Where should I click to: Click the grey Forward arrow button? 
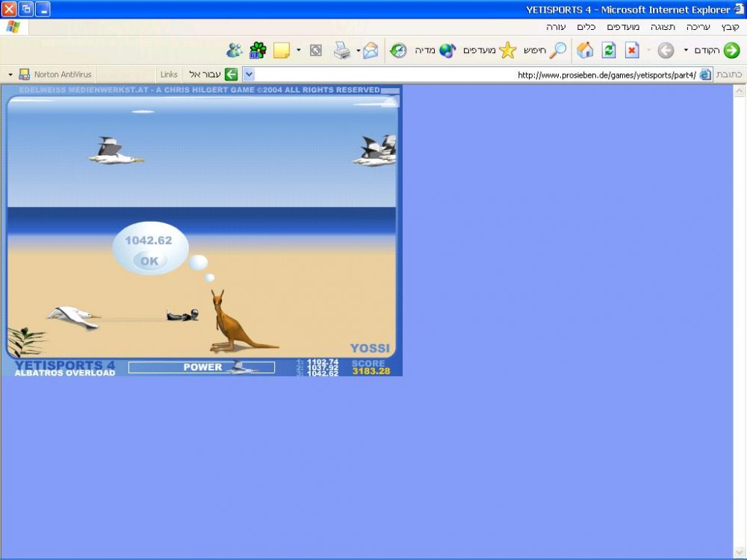point(666,50)
